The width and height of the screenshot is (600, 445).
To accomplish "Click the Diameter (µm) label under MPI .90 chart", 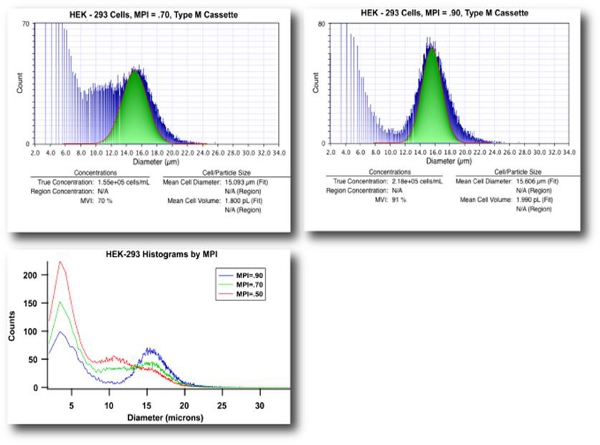I will (449, 161).
